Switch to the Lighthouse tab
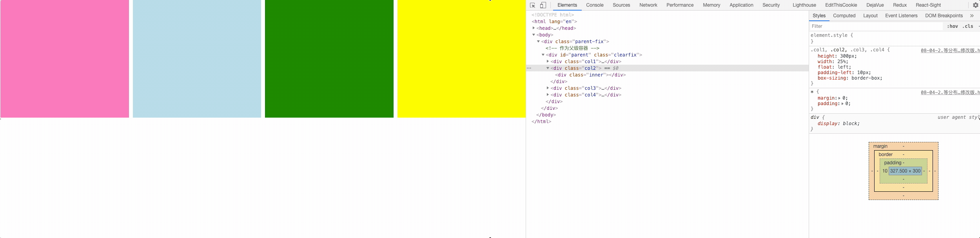Screen dimensions: 980x238 (x=804, y=5)
